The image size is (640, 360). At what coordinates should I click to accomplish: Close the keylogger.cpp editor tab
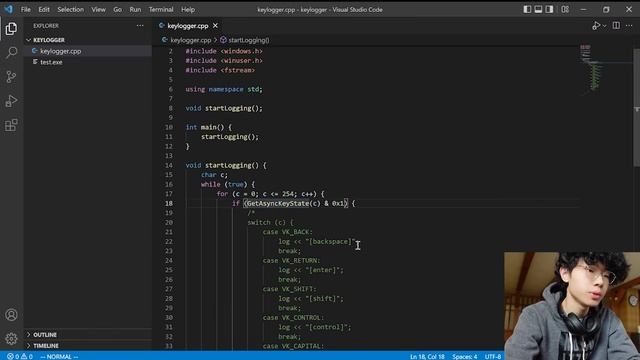point(216,26)
